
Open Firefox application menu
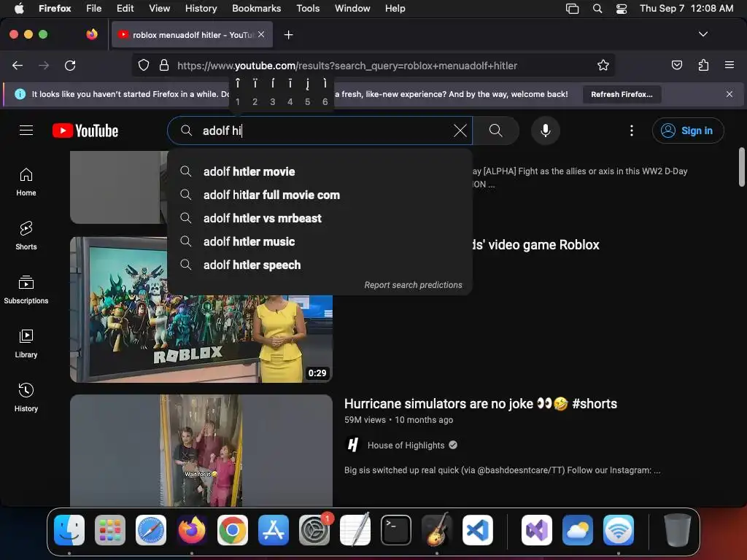tap(729, 65)
